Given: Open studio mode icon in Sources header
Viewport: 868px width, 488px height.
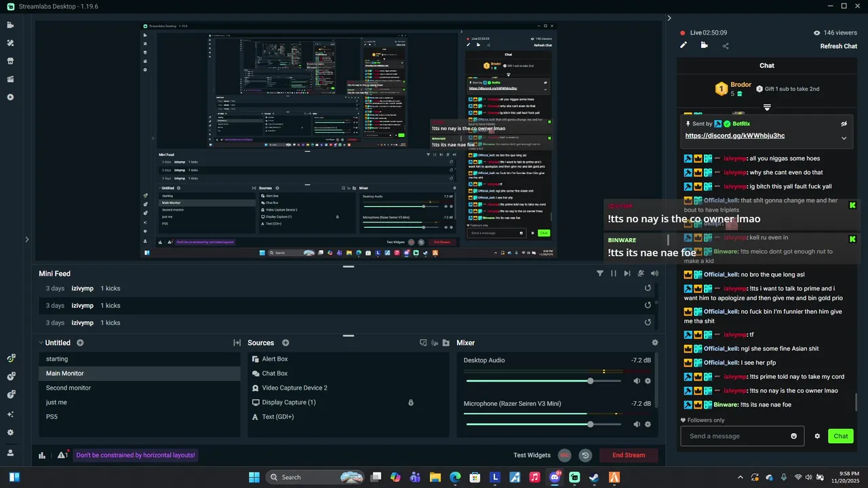Looking at the screenshot, I should [423, 343].
